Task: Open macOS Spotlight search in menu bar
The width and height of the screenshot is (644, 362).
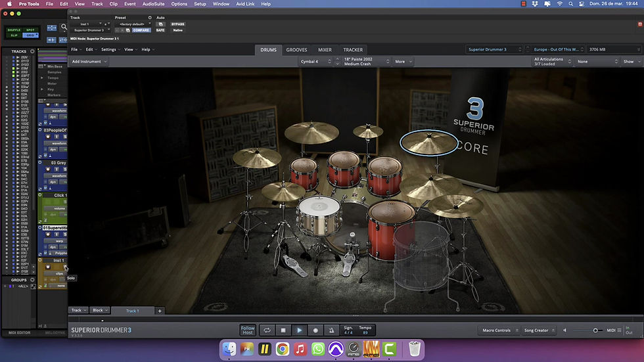Action: pyautogui.click(x=571, y=4)
